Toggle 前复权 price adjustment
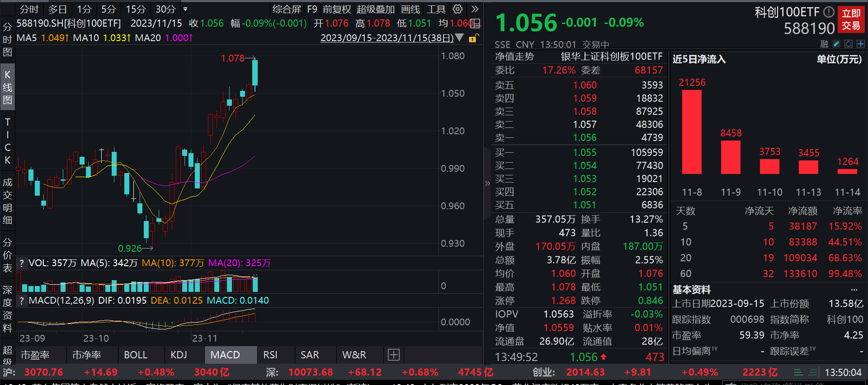Viewport: 868px width, 385px height. [x=337, y=9]
